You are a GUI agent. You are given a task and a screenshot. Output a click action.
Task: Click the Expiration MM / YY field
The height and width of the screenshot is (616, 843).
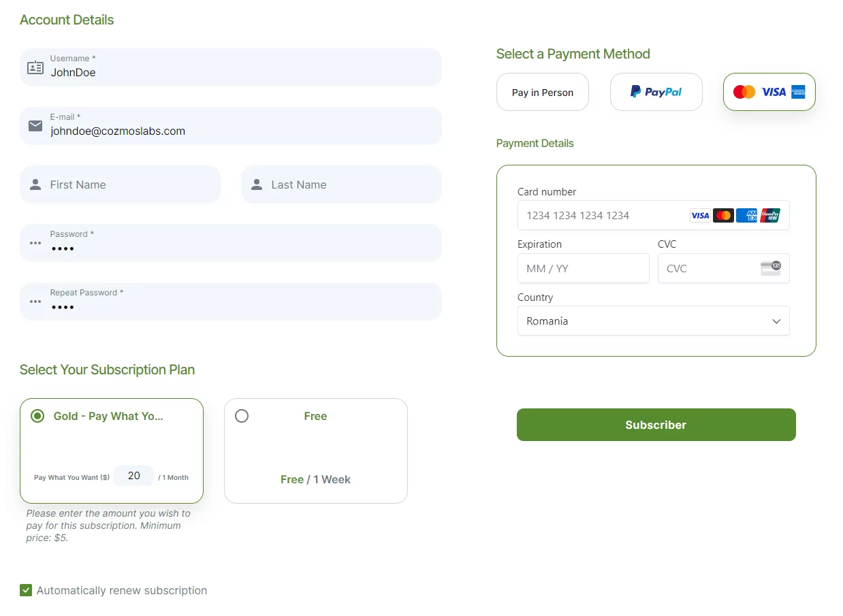click(x=583, y=268)
